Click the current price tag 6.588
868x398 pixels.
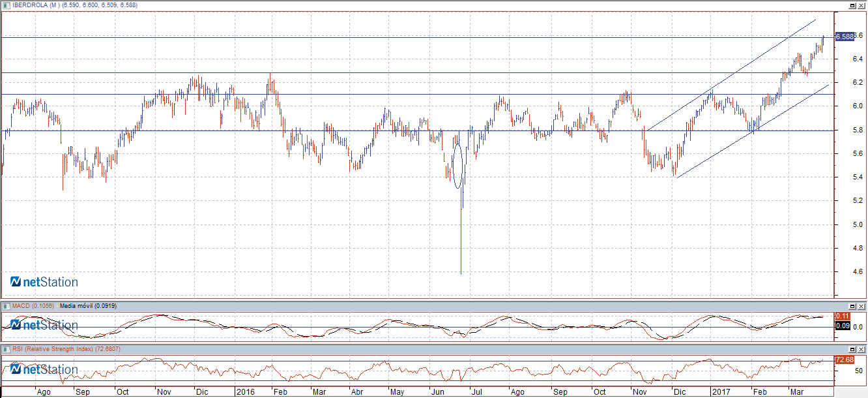pos(844,37)
